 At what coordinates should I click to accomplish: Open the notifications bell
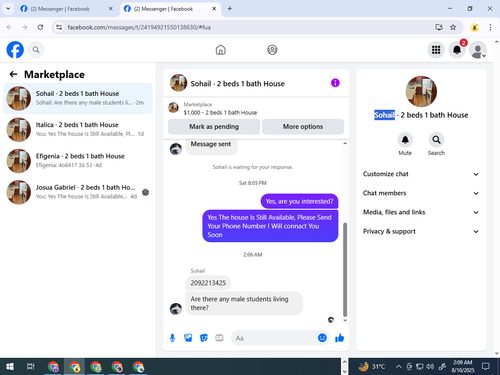coord(457,50)
